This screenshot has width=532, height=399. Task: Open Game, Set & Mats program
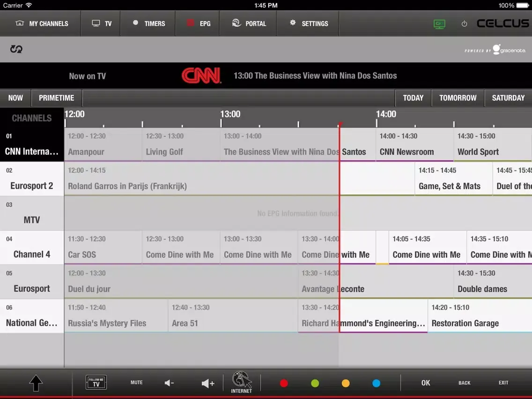454,179
